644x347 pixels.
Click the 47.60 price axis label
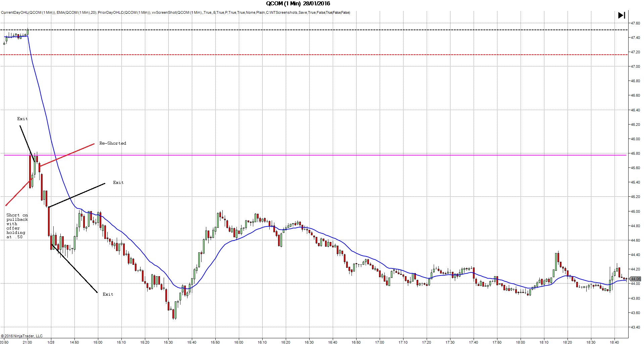click(x=635, y=23)
